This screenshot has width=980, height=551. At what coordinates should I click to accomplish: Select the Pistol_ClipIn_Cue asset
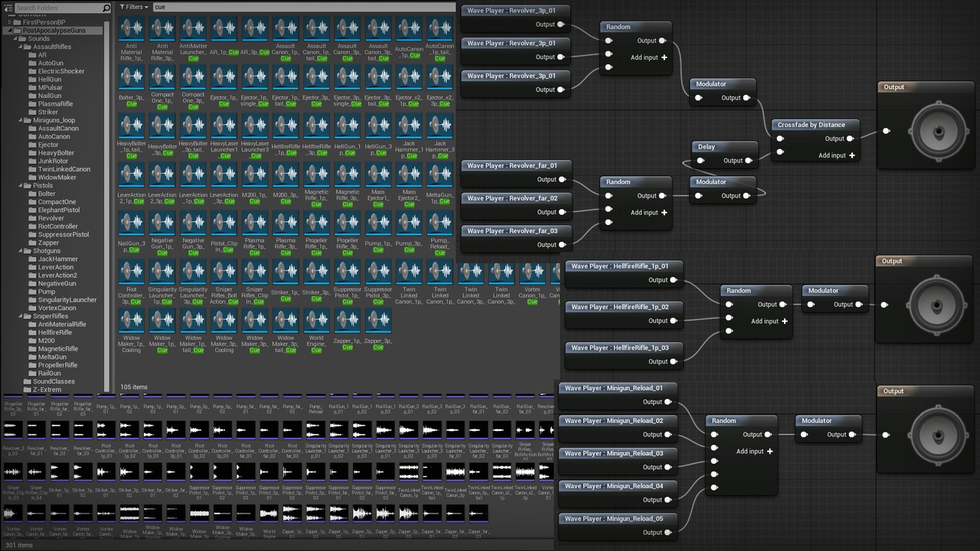[x=224, y=233]
